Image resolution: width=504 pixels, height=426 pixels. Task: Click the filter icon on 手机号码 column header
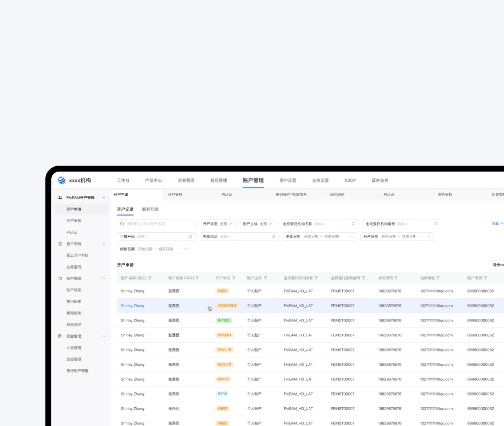(396, 278)
